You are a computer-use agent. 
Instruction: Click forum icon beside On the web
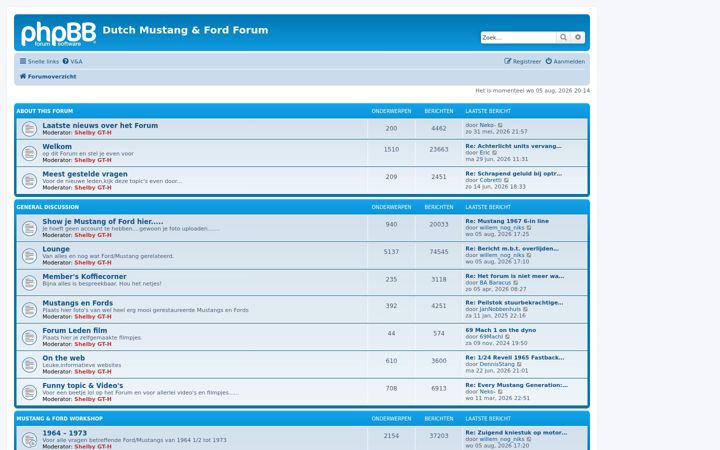(29, 365)
